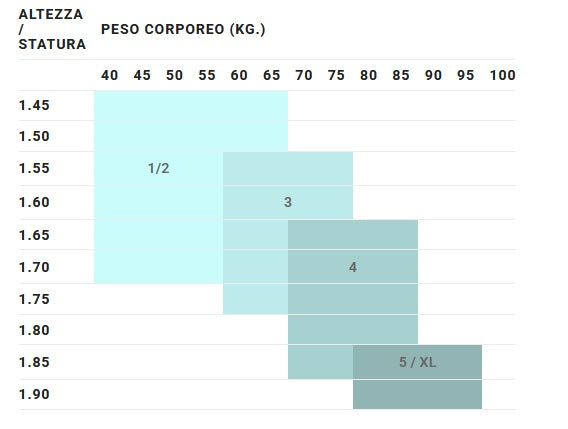Select the 1.60 height row label
Screen dimensions: 568x429
34,202
